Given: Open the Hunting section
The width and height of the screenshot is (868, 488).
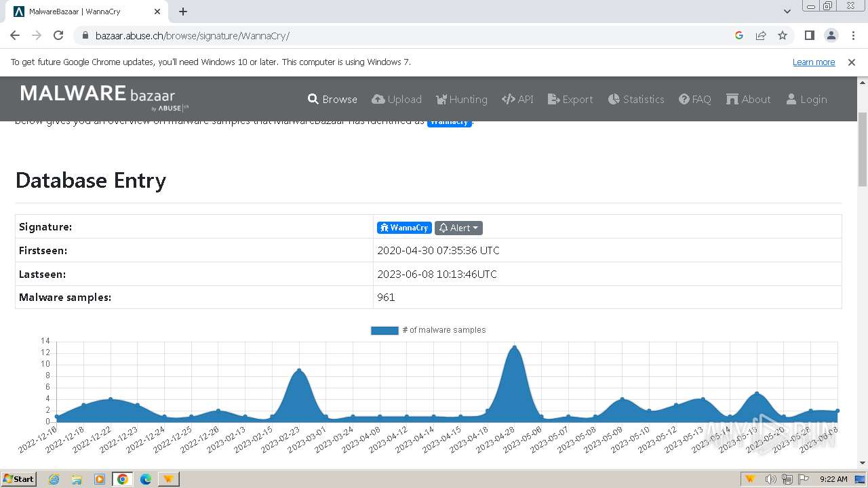Looking at the screenshot, I should pyautogui.click(x=461, y=99).
